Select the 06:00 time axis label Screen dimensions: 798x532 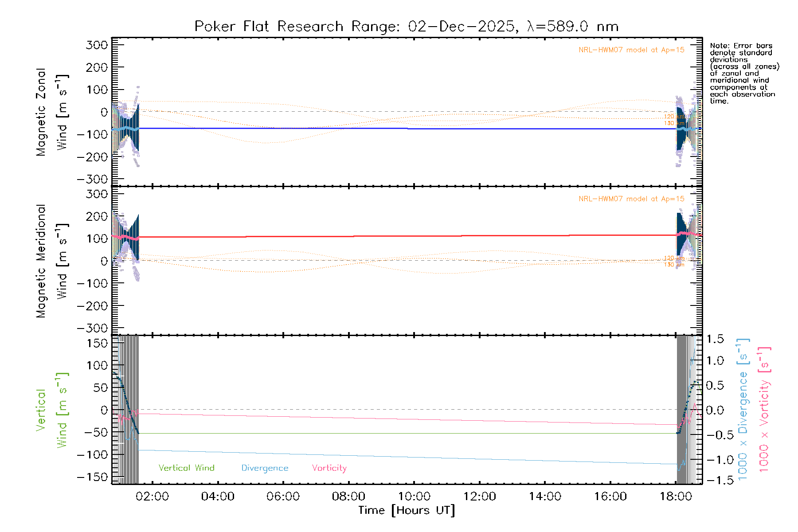283,497
